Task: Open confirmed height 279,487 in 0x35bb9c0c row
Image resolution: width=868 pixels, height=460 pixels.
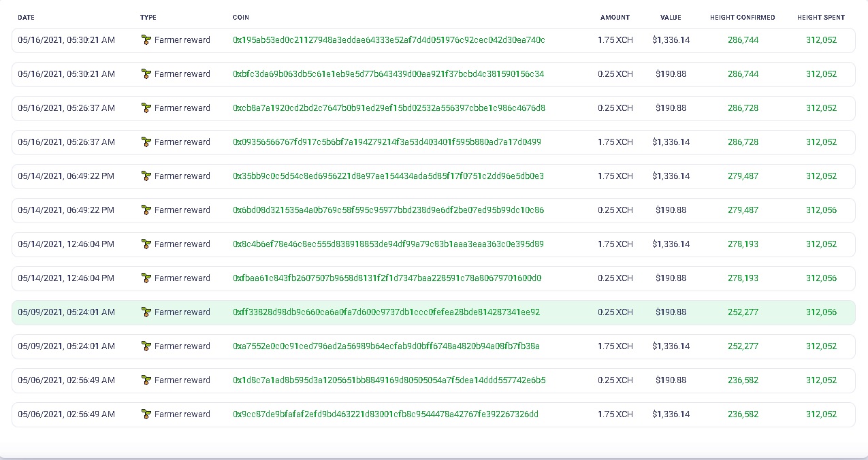Action: coord(743,176)
